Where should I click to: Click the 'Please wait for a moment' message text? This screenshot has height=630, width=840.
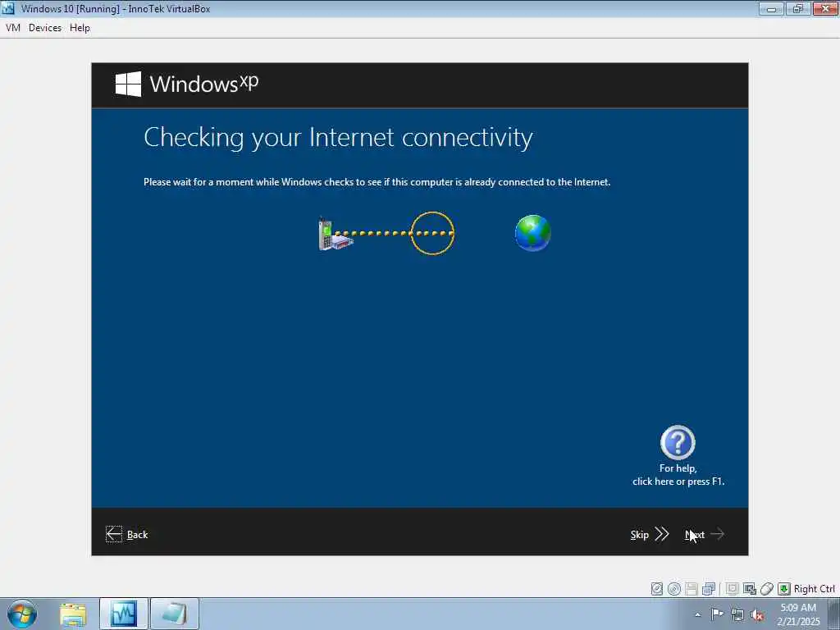pyautogui.click(x=377, y=182)
